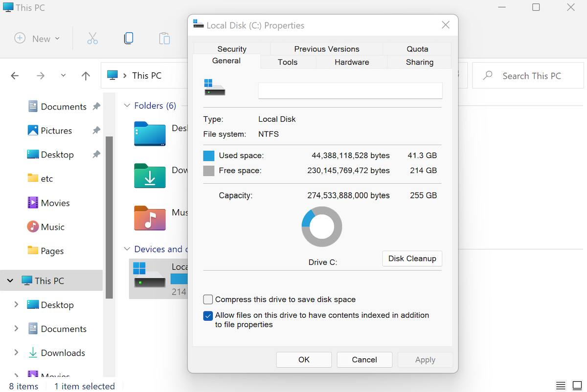The image size is (587, 392).
Task: Click the blue Used space color swatch
Action: (209, 156)
